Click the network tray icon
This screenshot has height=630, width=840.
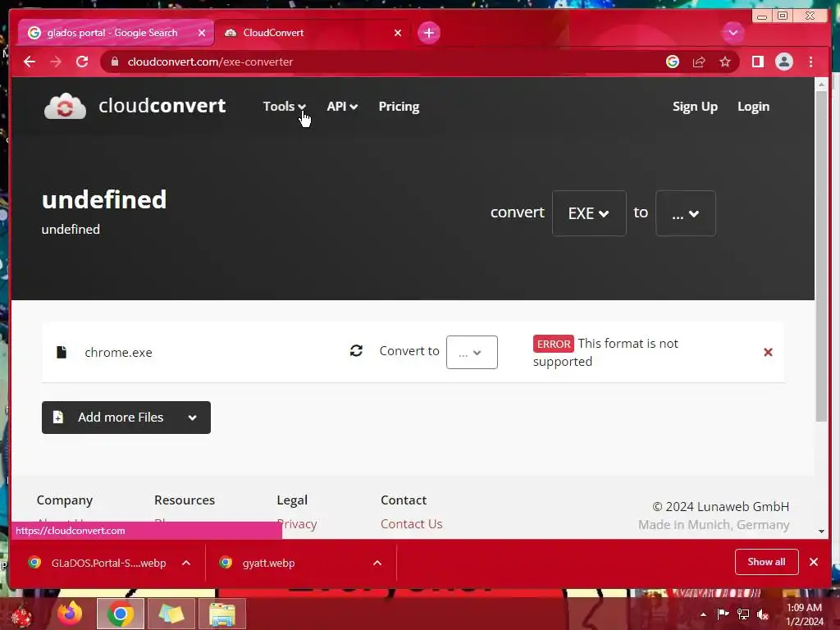(x=743, y=614)
